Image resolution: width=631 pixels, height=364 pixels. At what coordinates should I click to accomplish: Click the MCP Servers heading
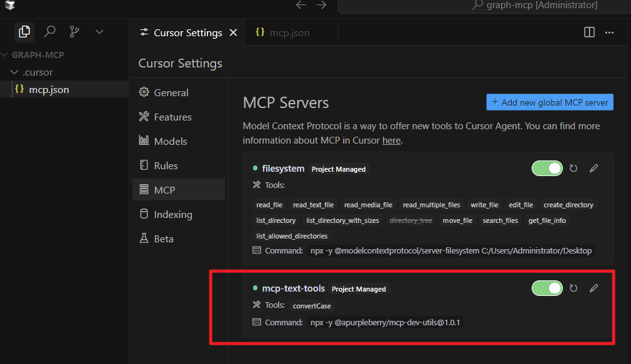[286, 102]
